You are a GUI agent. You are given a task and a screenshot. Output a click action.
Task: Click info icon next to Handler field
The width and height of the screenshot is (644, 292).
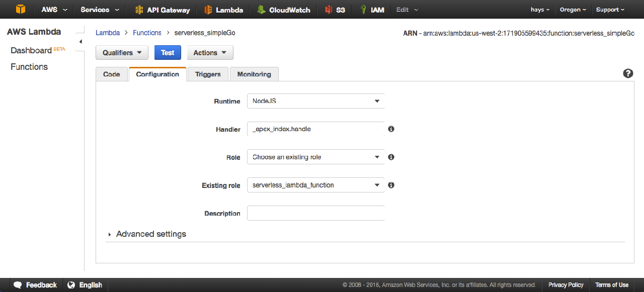[x=391, y=129]
